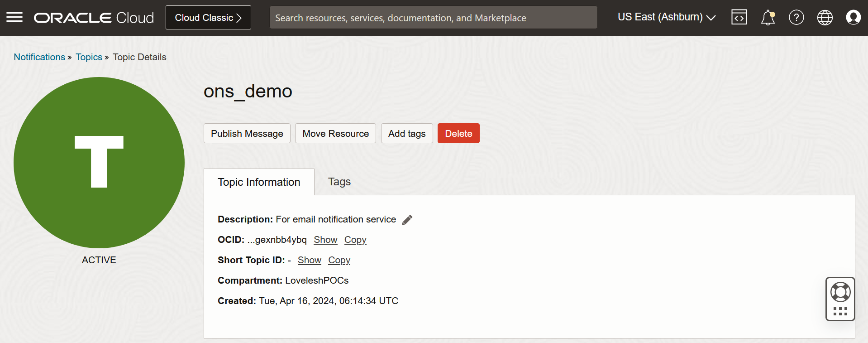Show the Short Topic ID

coord(310,260)
